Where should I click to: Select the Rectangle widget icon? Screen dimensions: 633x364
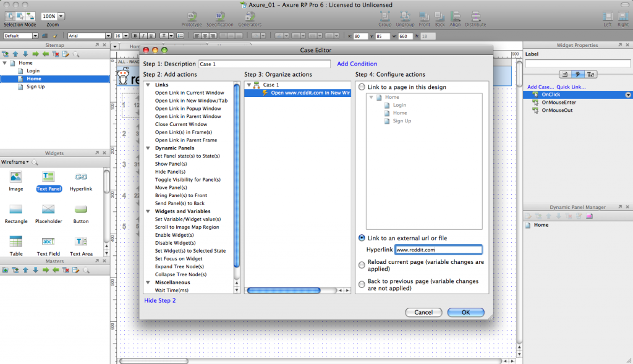tap(15, 209)
